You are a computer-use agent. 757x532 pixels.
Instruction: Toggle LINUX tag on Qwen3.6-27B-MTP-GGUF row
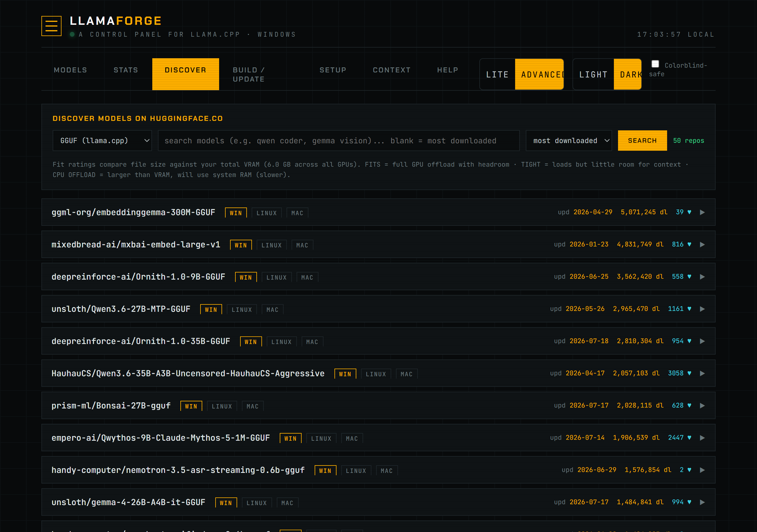pos(242,309)
